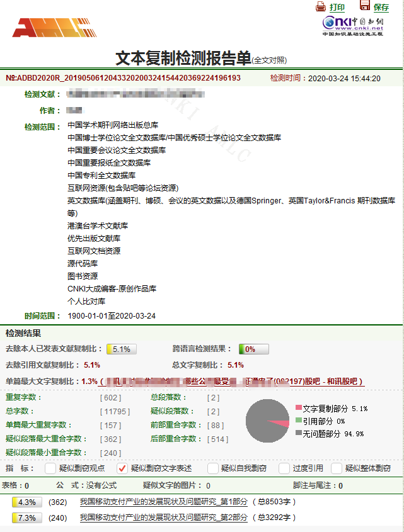
Task: Open the 第2部分 document link
Action: pyautogui.click(x=164, y=518)
